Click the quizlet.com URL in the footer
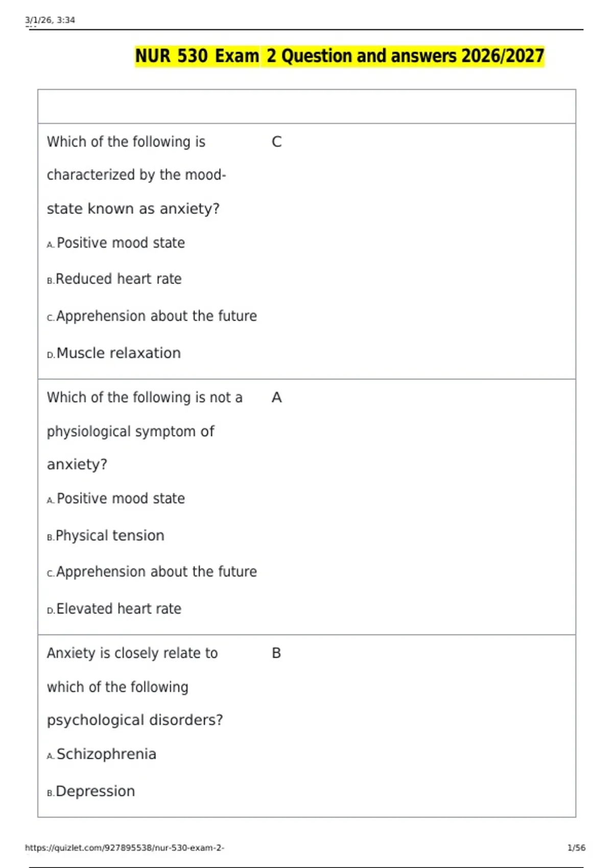This screenshot has height=868, width=613. 125,848
